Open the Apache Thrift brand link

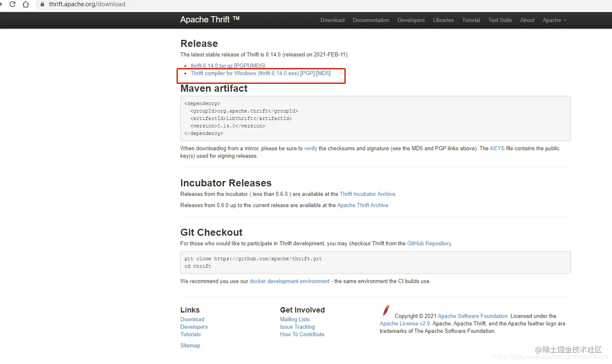point(210,20)
